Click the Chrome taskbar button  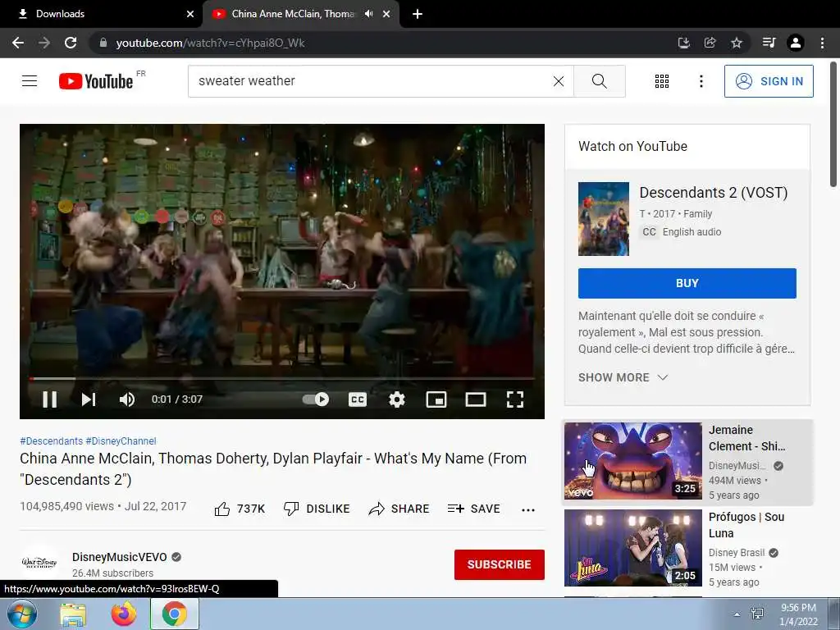(175, 614)
